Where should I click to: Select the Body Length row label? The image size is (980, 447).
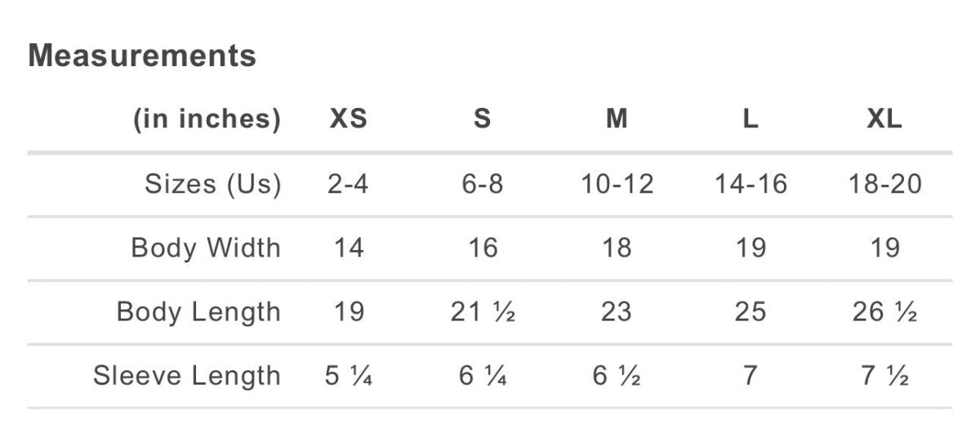198,311
